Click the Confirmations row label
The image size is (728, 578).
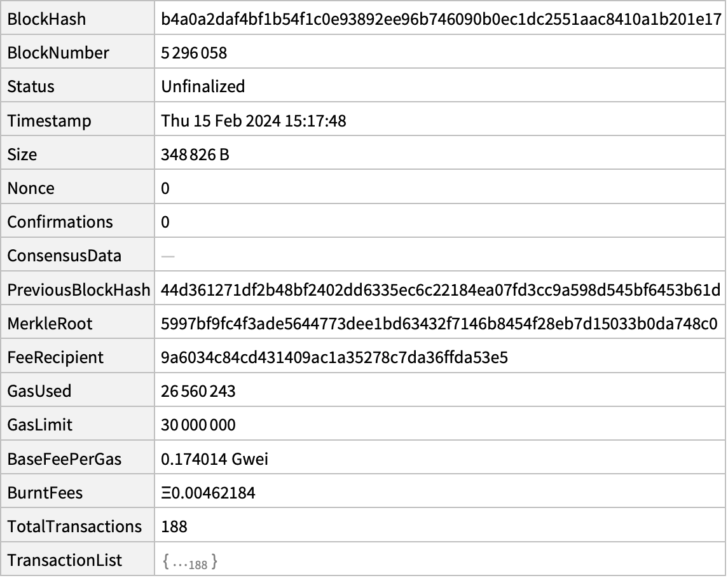click(x=60, y=223)
